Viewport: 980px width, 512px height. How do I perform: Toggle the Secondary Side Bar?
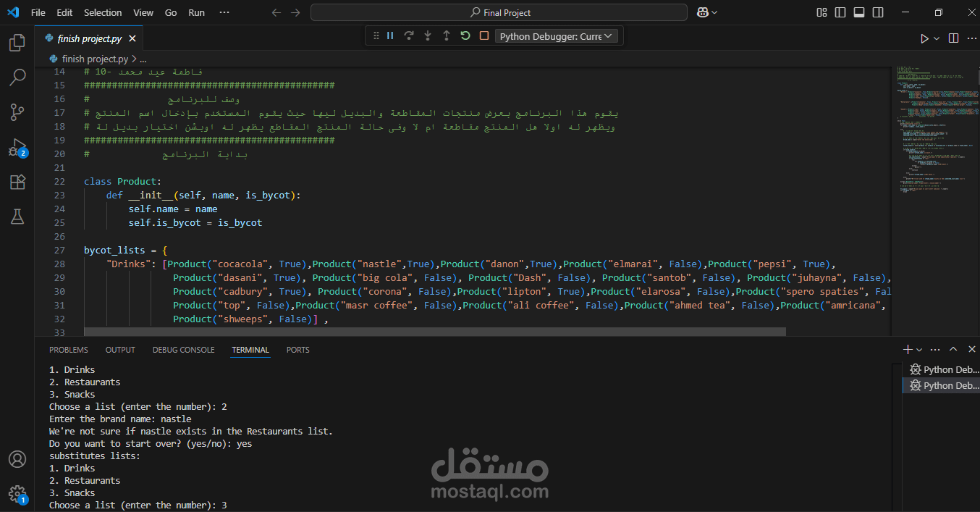pos(878,12)
